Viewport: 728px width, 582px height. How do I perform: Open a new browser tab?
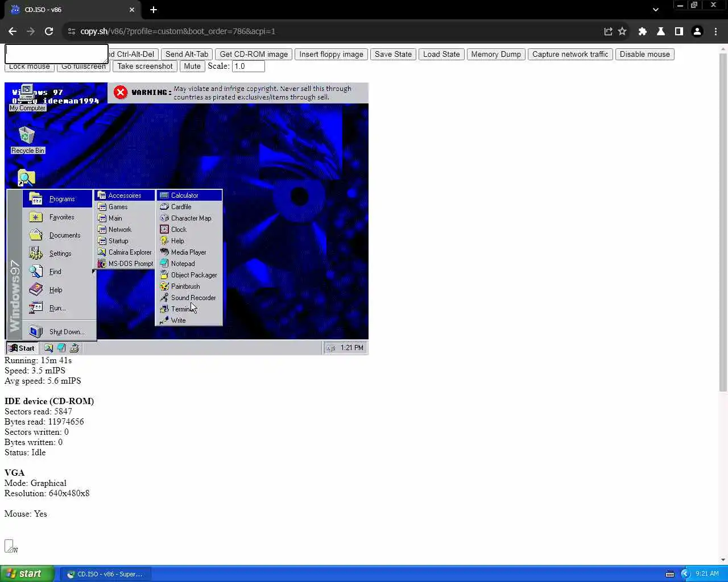click(x=154, y=10)
